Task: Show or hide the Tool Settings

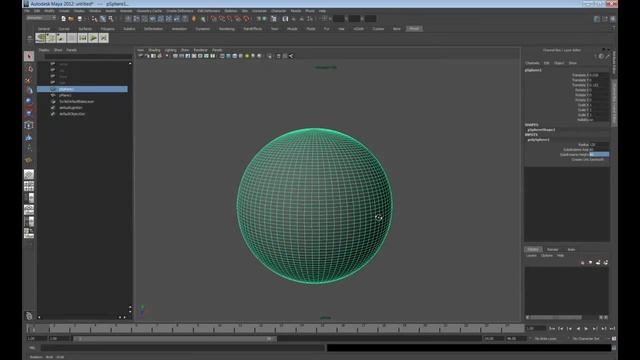Action: click(x=605, y=19)
